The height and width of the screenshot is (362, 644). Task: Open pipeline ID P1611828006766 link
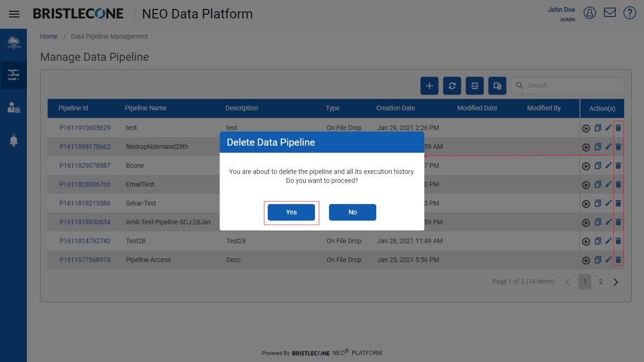click(x=85, y=184)
